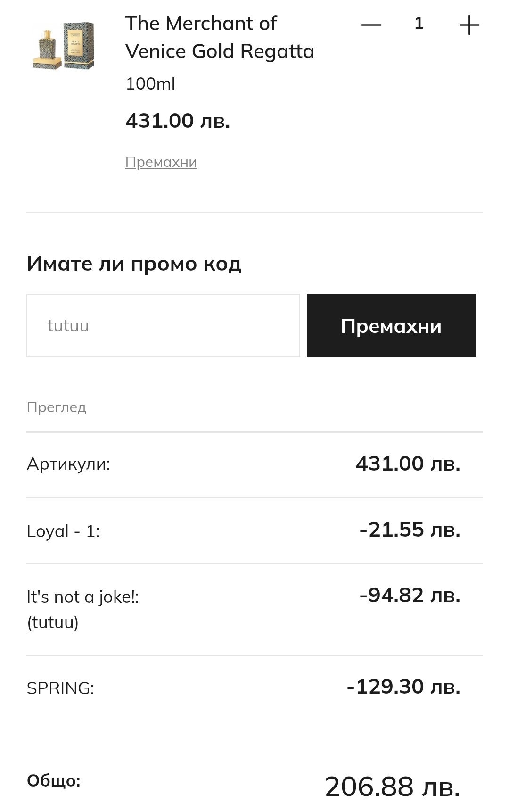Viewport: 509px width, 812px height.
Task: Click the Loyal - 1 discount row
Action: (254, 531)
